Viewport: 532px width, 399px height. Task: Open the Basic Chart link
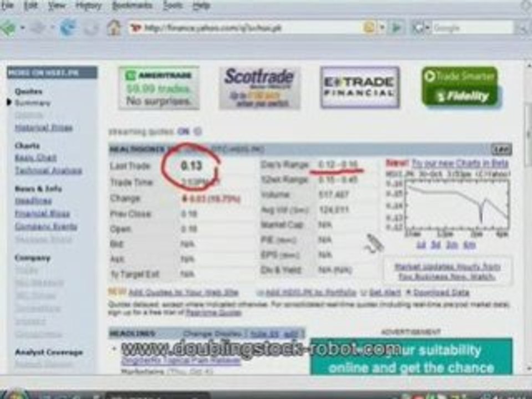(x=35, y=158)
